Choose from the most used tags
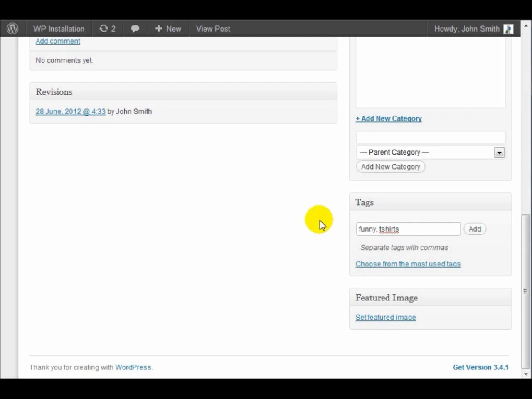The image size is (532, 399). click(x=408, y=264)
